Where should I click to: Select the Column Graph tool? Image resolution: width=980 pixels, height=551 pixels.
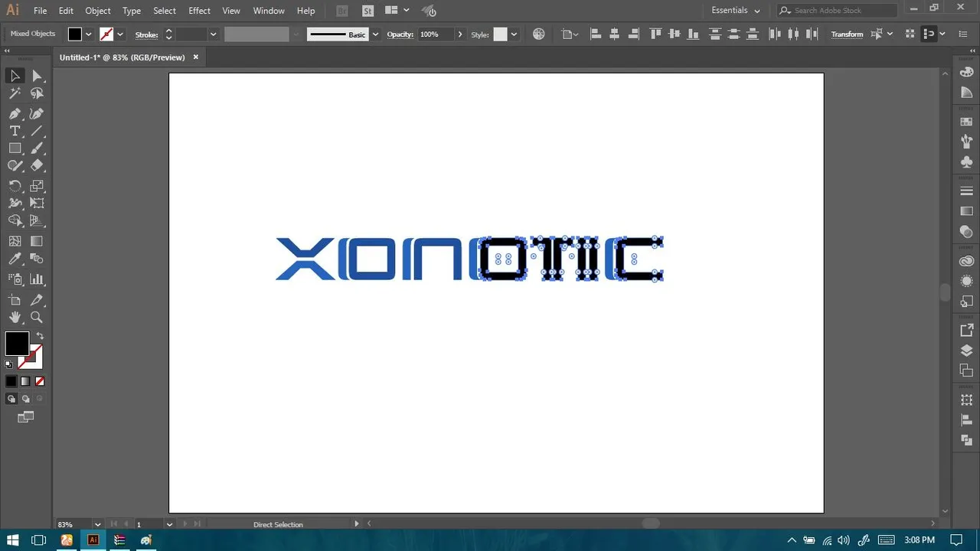pos(37,279)
